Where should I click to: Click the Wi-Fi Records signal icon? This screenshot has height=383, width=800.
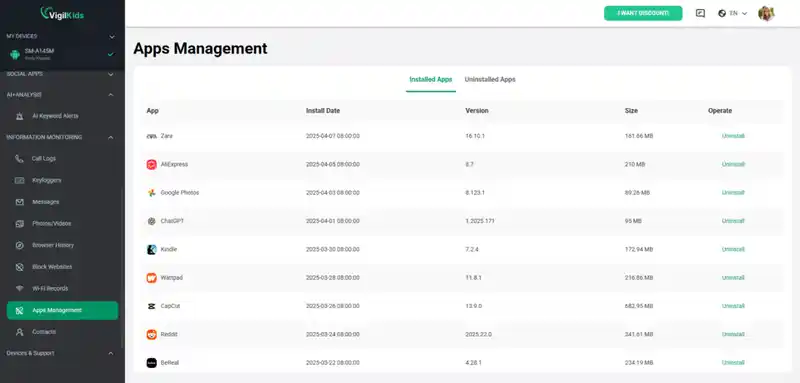click(19, 289)
